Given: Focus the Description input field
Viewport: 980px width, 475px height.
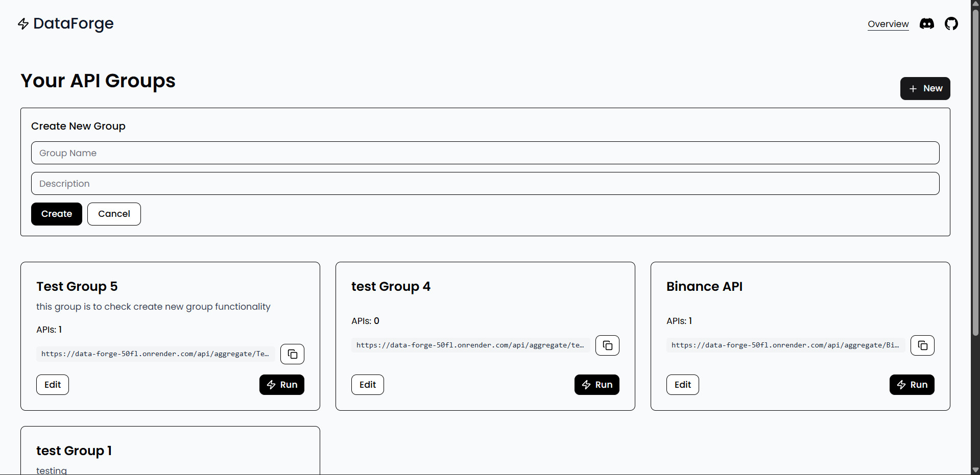Looking at the screenshot, I should 485,184.
